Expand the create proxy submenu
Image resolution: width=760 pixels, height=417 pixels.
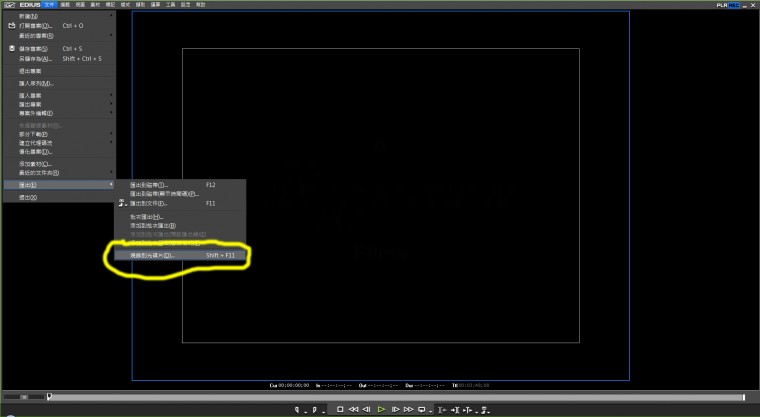(x=59, y=143)
